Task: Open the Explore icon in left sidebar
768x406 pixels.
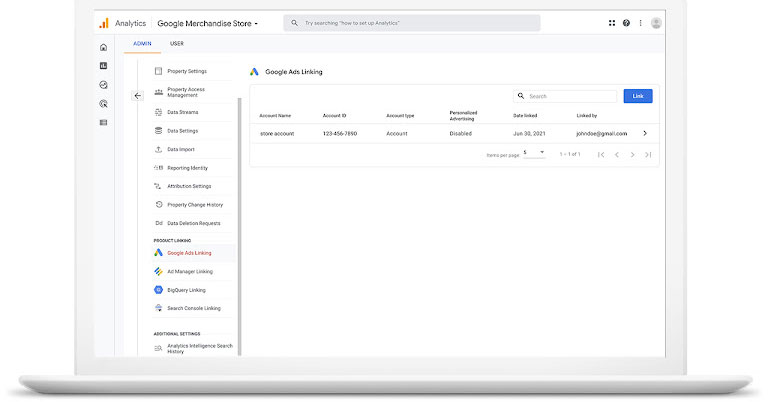Action: (103, 85)
